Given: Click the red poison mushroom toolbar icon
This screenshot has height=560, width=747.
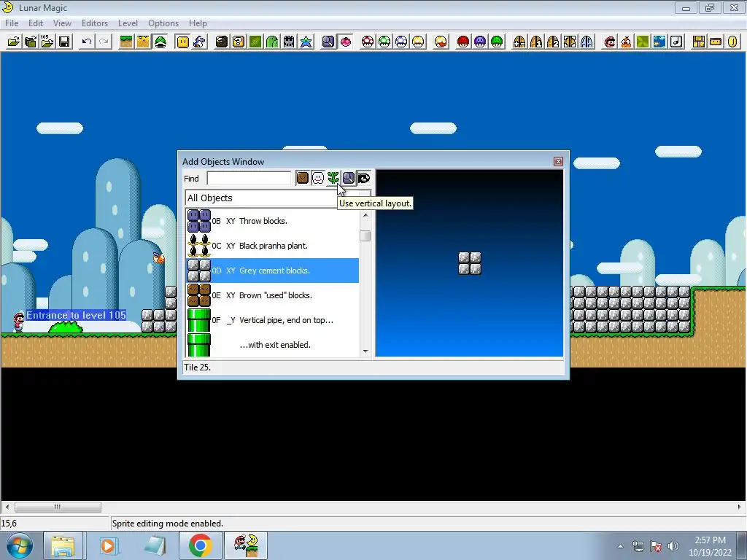Looking at the screenshot, I should 463,42.
